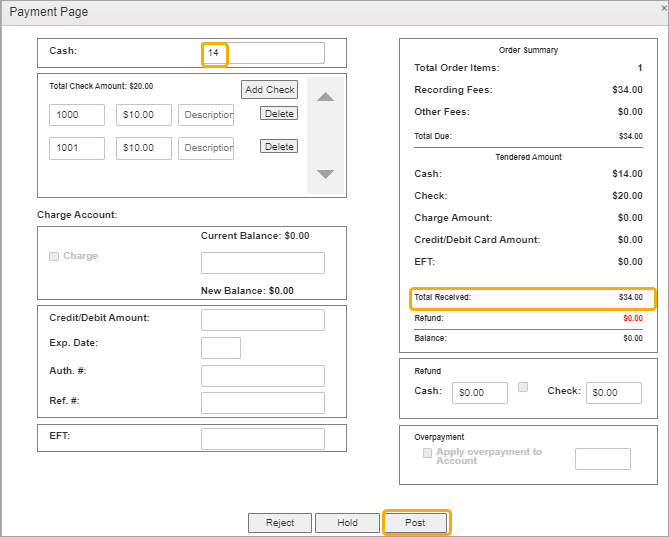Toggle the refund checkbox between Cash and Check
The image size is (669, 537).
click(x=523, y=386)
